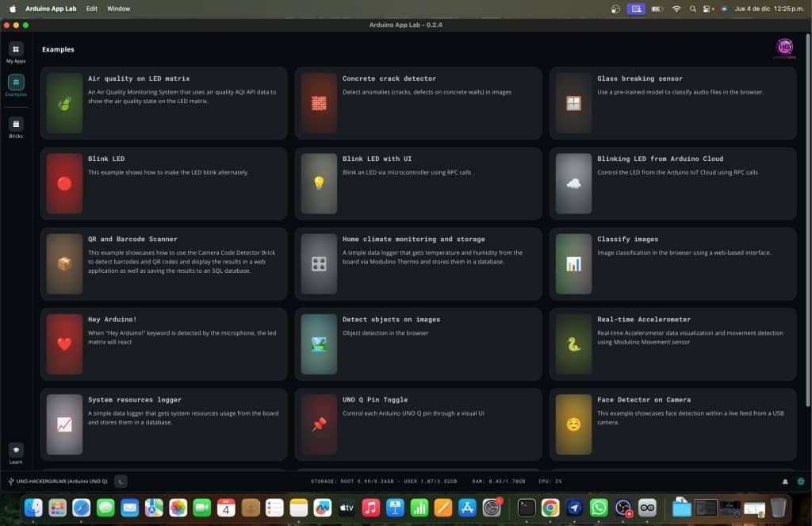Click the Classify images bar chart icon
Image resolution: width=812 pixels, height=526 pixels.
[573, 263]
